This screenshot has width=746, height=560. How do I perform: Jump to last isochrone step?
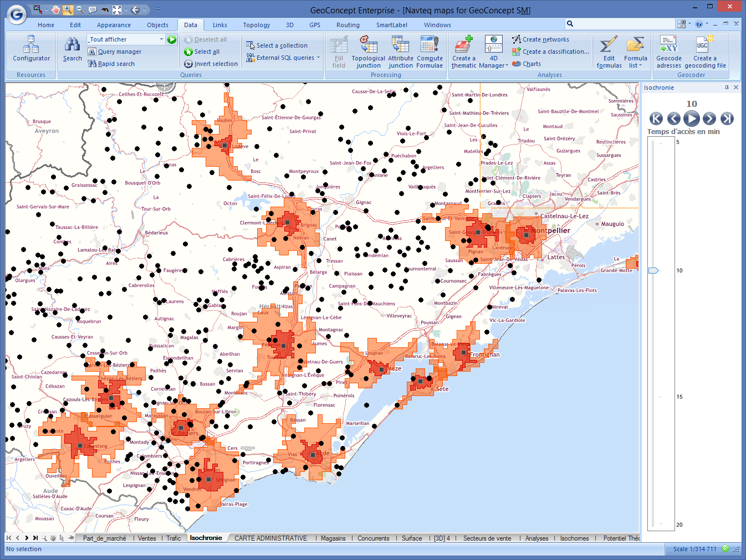pos(727,118)
